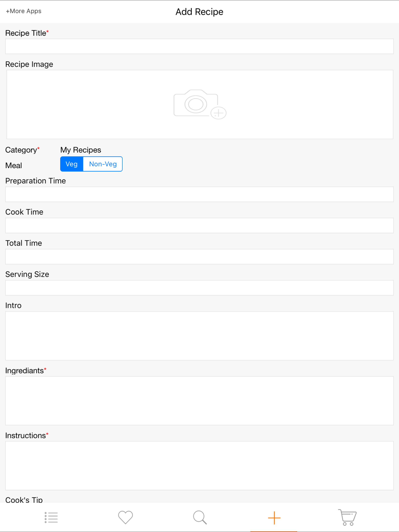Select the Total Time text box
The height and width of the screenshot is (532, 399).
click(x=199, y=257)
